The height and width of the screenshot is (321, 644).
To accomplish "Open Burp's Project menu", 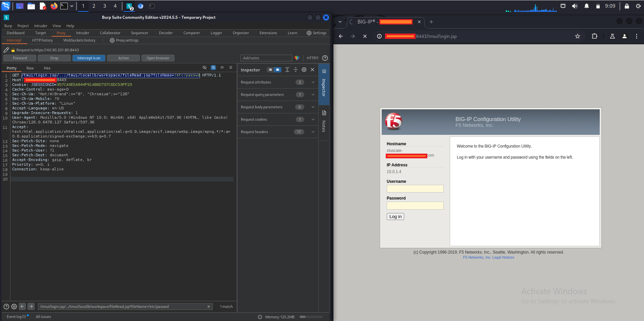I will click(23, 26).
